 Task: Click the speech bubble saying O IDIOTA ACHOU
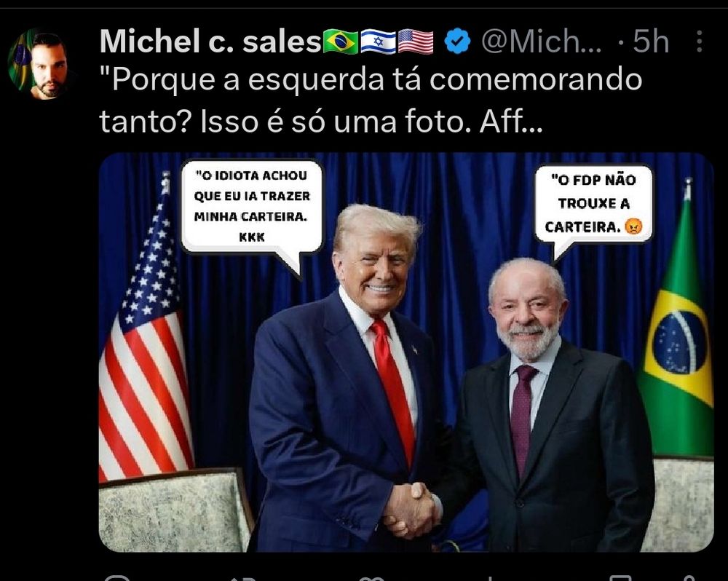(x=252, y=207)
